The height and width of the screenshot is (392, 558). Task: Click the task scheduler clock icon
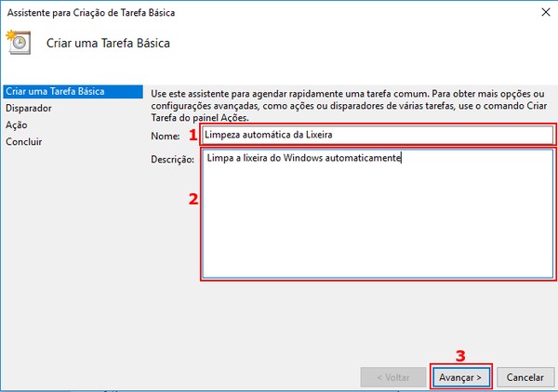point(19,43)
